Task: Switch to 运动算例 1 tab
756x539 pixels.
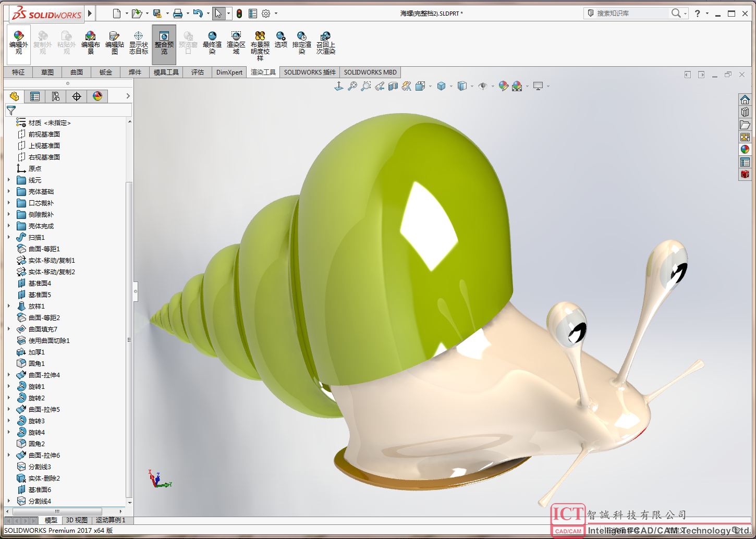Action: tap(111, 520)
